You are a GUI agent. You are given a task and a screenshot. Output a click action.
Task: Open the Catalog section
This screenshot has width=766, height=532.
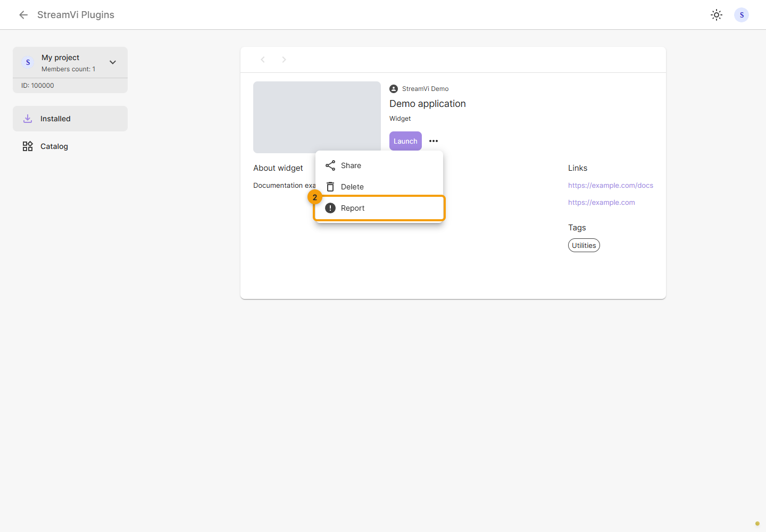pyautogui.click(x=70, y=146)
